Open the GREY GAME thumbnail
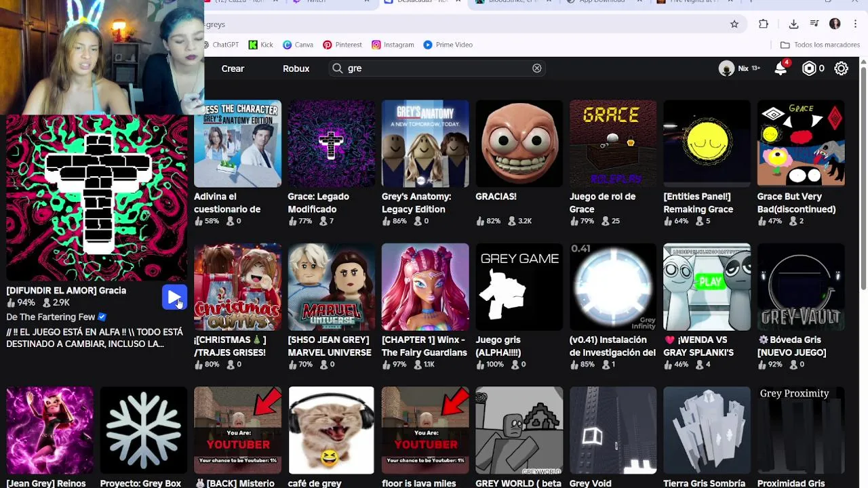 [x=519, y=287]
